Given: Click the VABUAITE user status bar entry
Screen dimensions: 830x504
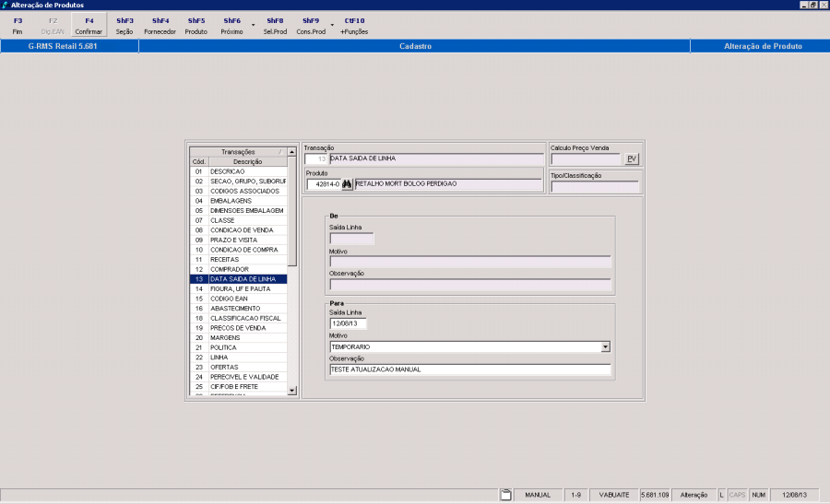Looking at the screenshot, I should [x=614, y=495].
